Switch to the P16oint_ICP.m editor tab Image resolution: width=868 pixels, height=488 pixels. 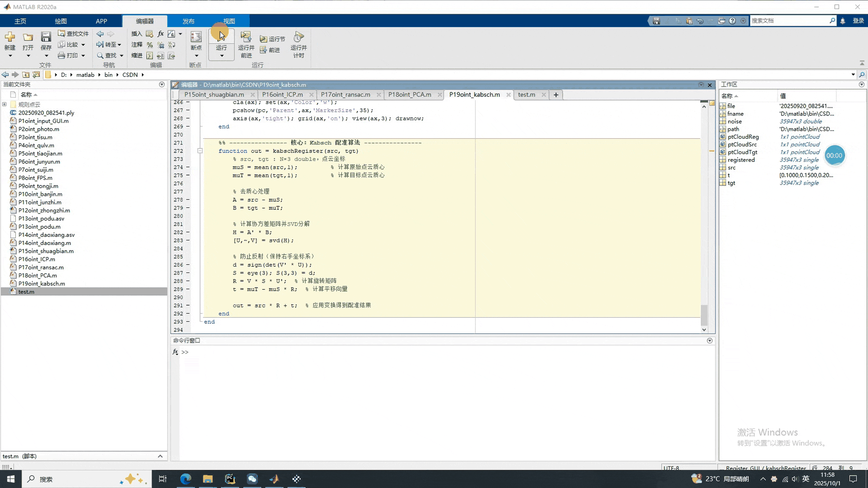tap(282, 95)
